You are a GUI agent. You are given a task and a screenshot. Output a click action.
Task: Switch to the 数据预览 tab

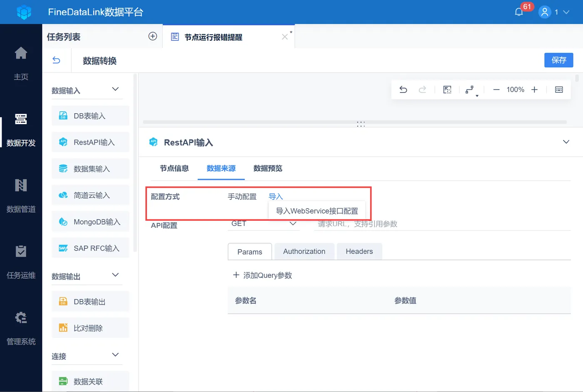click(x=268, y=168)
